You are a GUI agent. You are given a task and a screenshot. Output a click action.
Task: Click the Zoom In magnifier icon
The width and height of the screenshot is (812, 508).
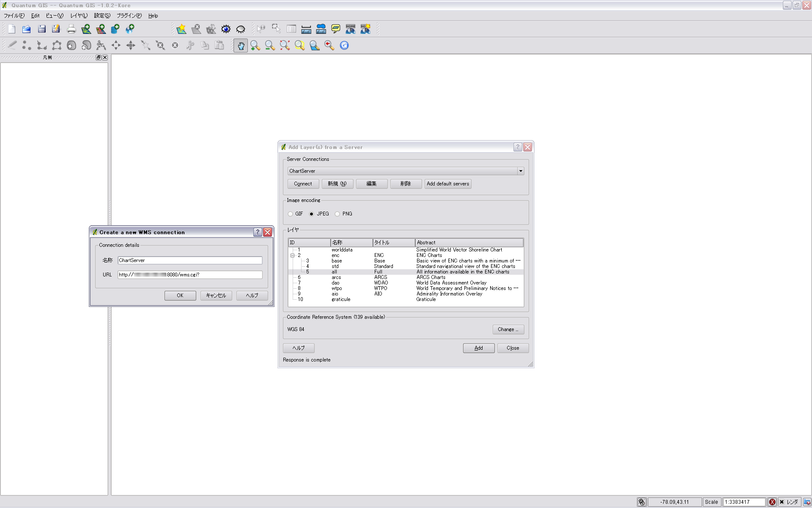(x=255, y=45)
